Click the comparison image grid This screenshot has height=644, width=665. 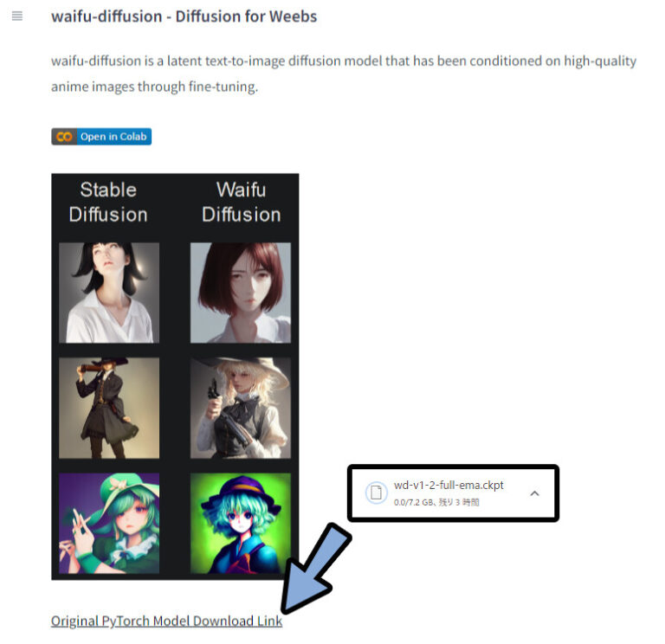(x=175, y=377)
